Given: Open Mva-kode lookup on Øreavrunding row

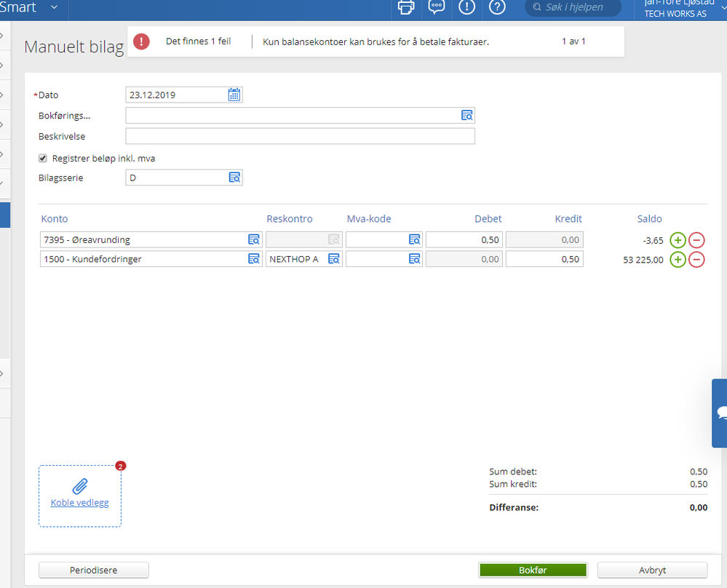Looking at the screenshot, I should tap(415, 239).
